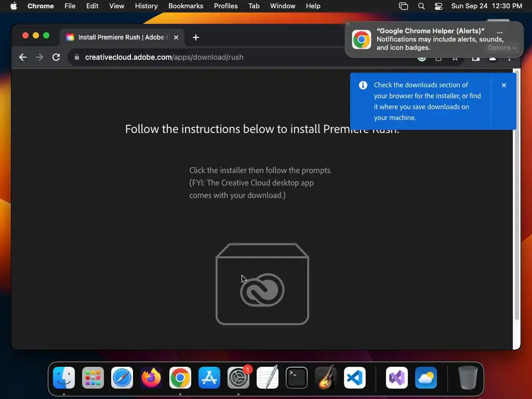Click the info icon in the blue banner
This screenshot has width=532, height=399.
tap(363, 85)
